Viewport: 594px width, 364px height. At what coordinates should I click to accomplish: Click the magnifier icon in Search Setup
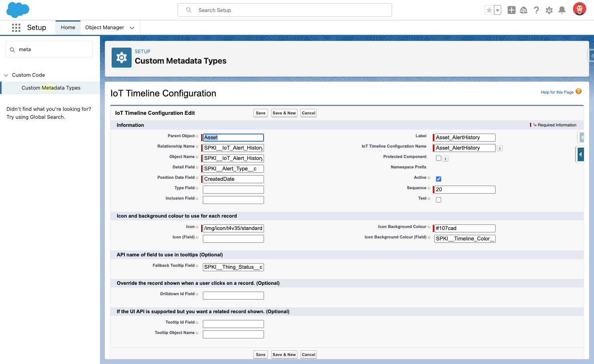189,10
